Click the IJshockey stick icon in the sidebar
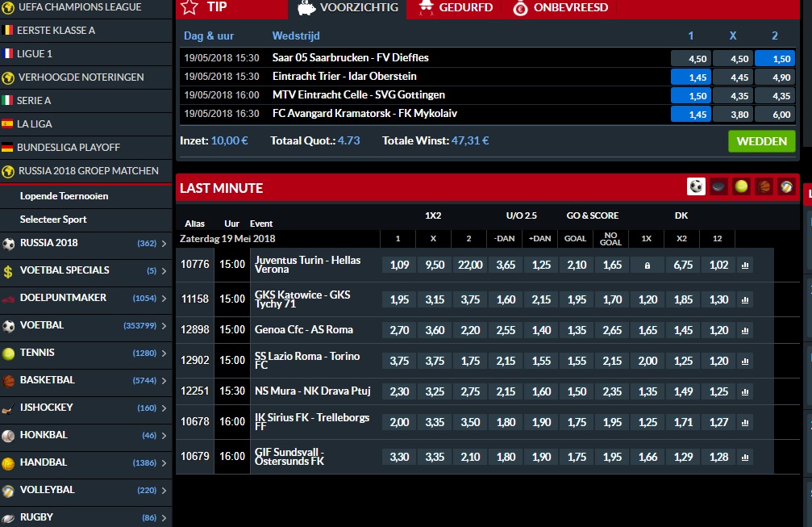The image size is (812, 527). [8, 409]
